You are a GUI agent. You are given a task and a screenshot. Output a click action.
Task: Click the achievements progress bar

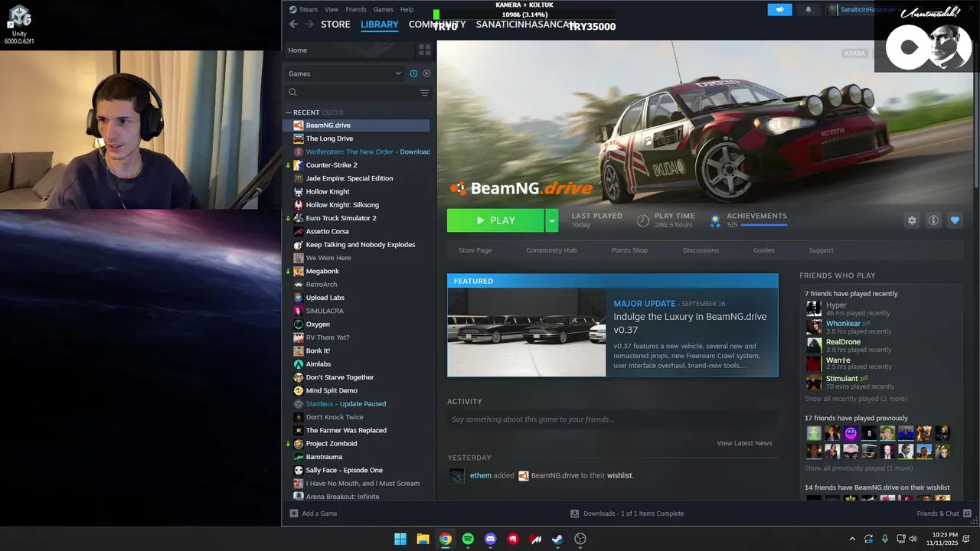763,225
